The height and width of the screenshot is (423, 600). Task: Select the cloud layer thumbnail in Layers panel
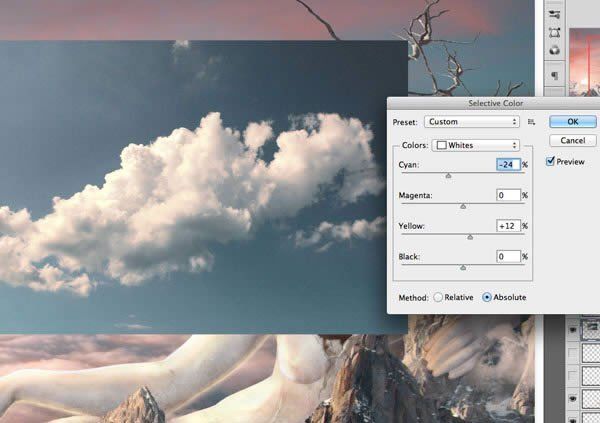(591, 330)
